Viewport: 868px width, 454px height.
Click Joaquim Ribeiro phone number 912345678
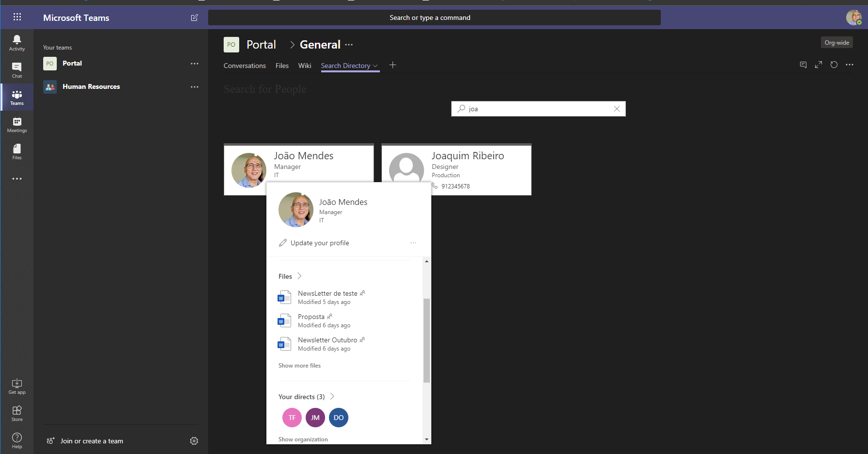tap(456, 186)
